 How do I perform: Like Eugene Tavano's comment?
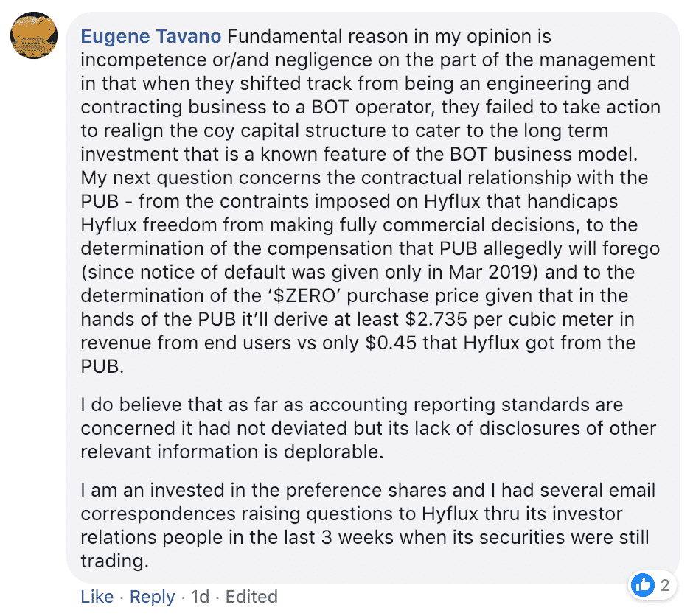pyautogui.click(x=97, y=597)
